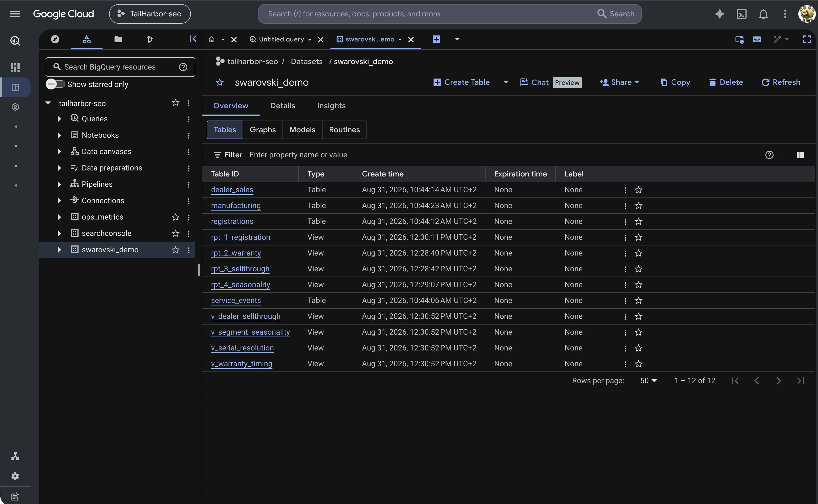This screenshot has height=504, width=818.
Task: Open the folder icon tab in explorer
Action: tap(118, 39)
